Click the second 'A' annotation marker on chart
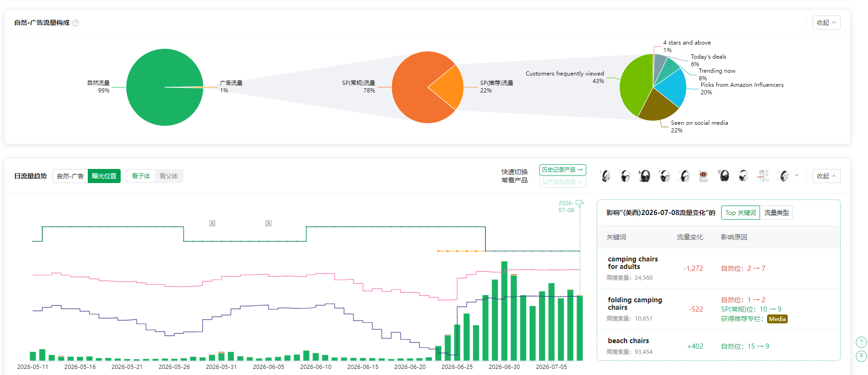The width and height of the screenshot is (868, 375). click(269, 223)
